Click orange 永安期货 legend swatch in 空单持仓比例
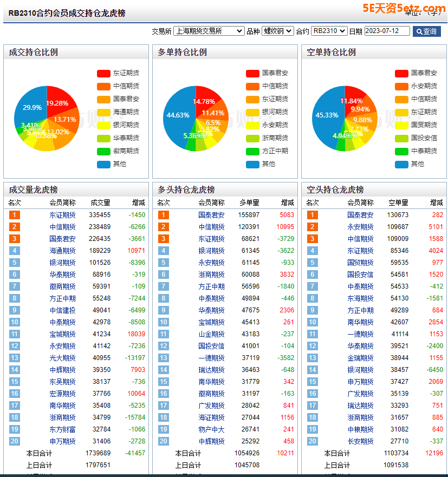 (x=401, y=86)
